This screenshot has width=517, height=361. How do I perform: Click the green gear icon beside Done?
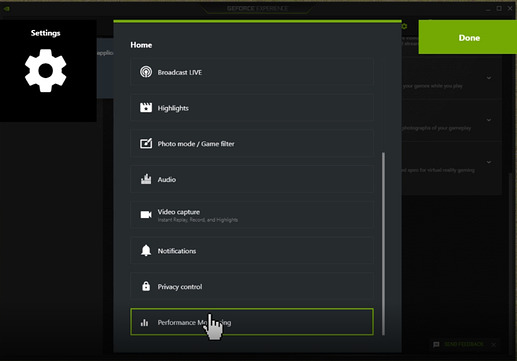(404, 26)
